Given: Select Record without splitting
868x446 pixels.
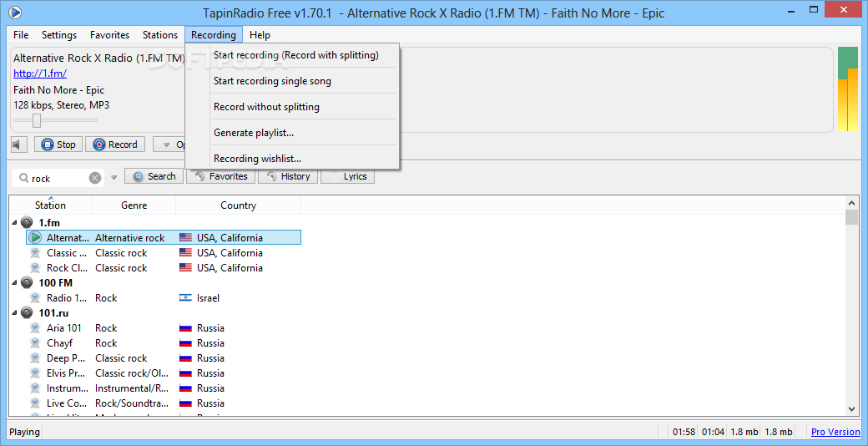Looking at the screenshot, I should coord(292,107).
